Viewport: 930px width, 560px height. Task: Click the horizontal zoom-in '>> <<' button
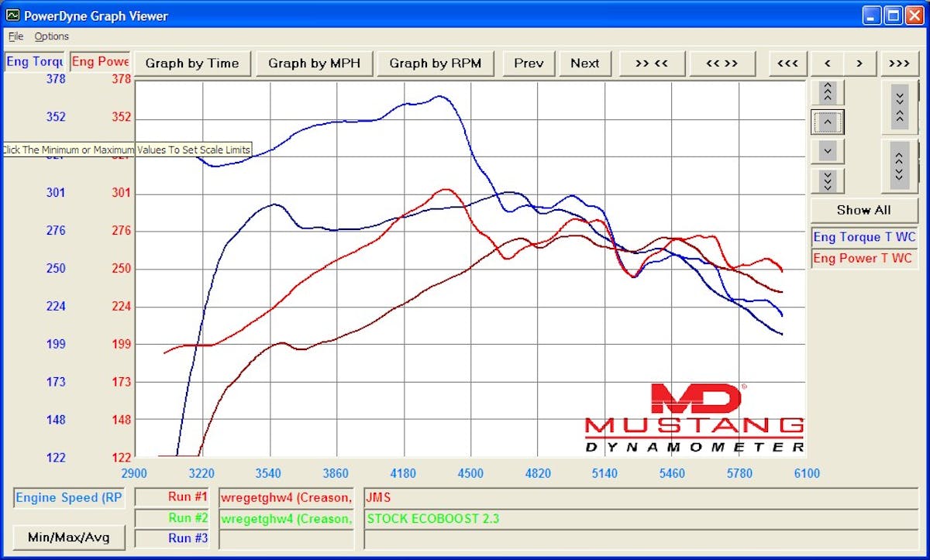(x=651, y=64)
